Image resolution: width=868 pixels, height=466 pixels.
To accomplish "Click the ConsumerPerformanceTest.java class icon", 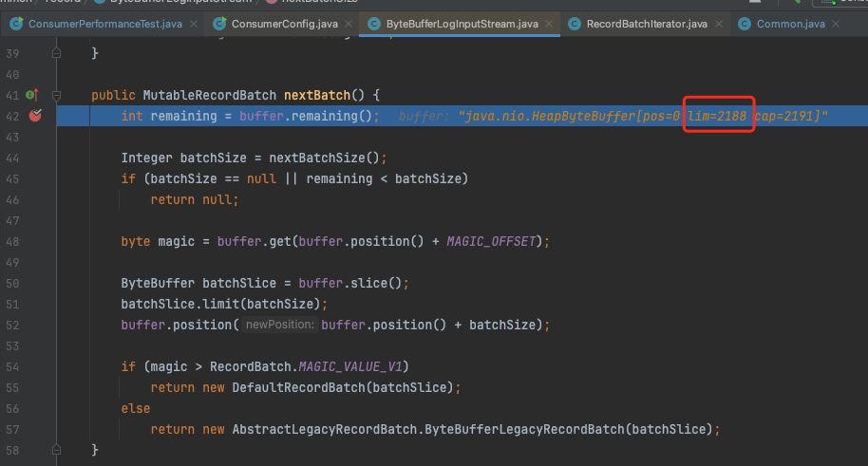I will click(12, 24).
